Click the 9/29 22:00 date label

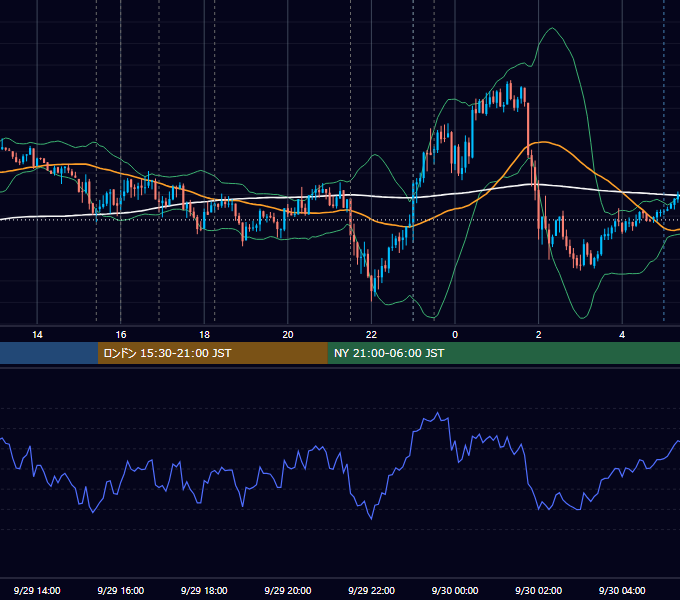pyautogui.click(x=371, y=590)
